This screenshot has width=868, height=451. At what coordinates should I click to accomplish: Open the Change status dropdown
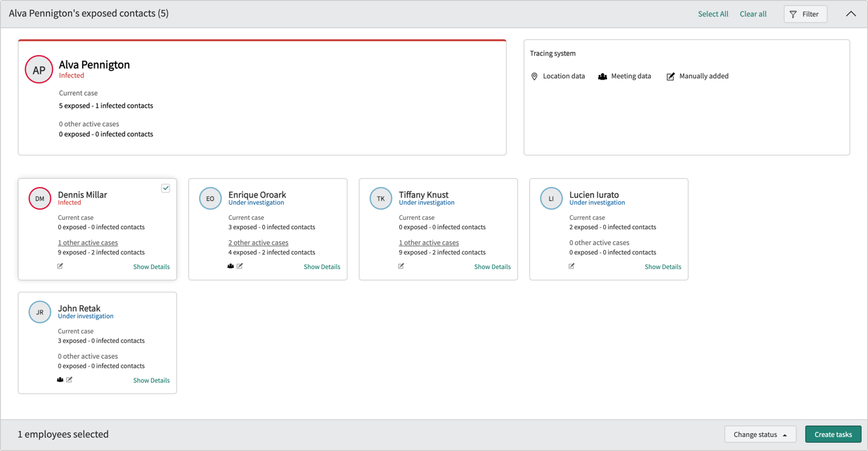pyautogui.click(x=760, y=434)
